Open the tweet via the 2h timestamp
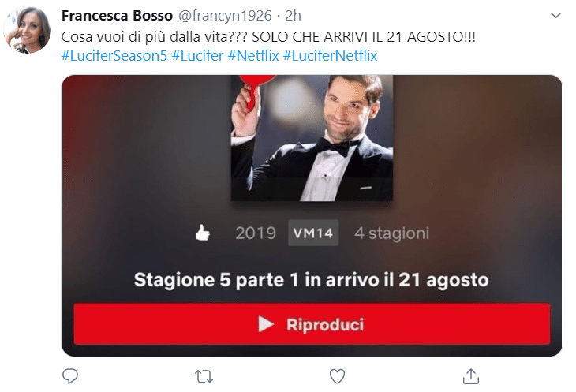576x392 pixels. pos(293,16)
